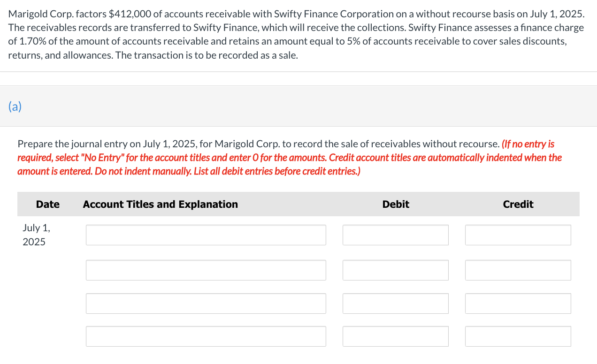Open the first account title dropdown
The height and width of the screenshot is (364, 597).
coord(206,235)
